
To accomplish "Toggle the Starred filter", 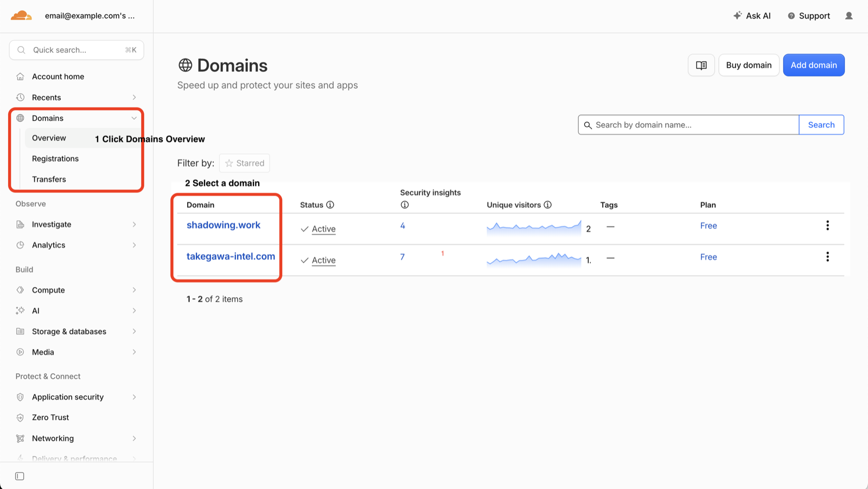I will coord(245,163).
